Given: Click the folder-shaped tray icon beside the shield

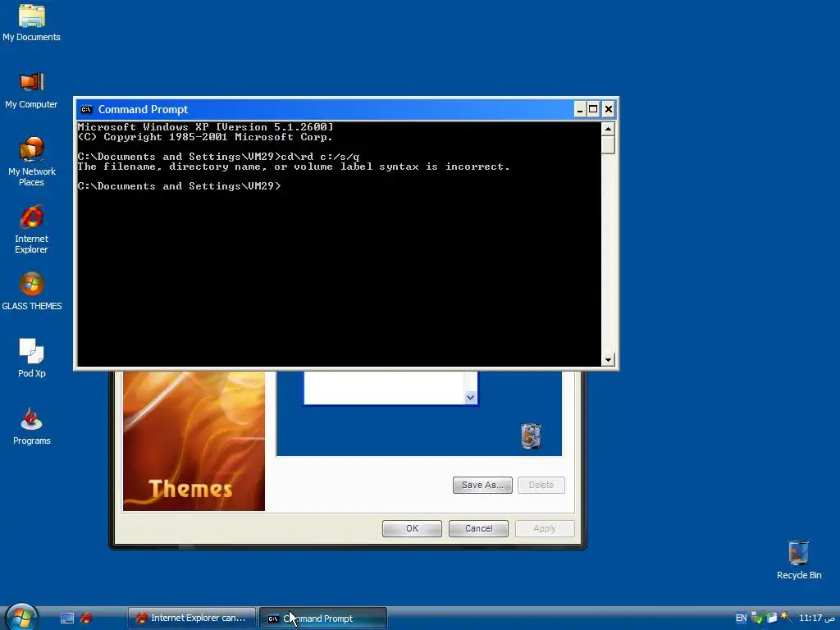Looking at the screenshot, I should point(771,619).
